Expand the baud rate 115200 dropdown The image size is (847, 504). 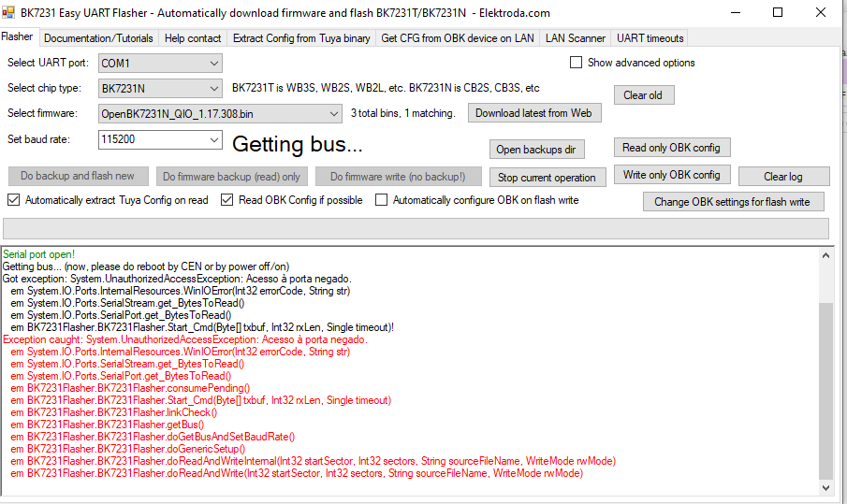214,139
